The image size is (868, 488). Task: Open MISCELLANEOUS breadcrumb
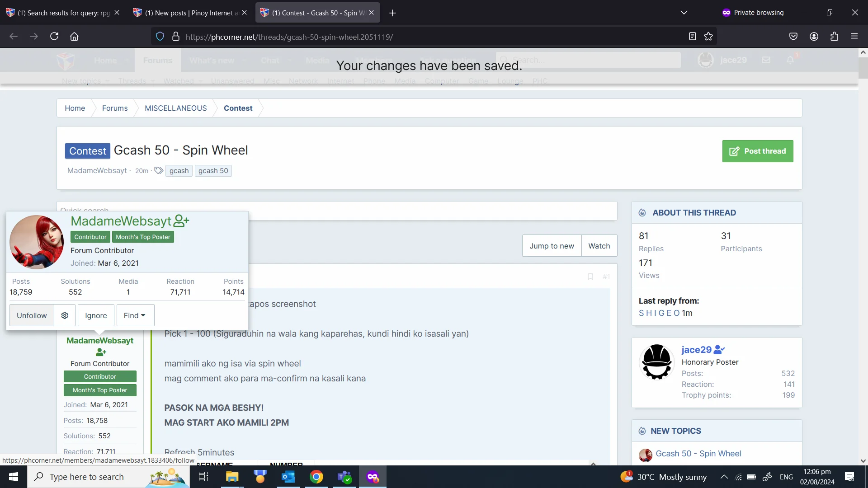click(x=175, y=108)
